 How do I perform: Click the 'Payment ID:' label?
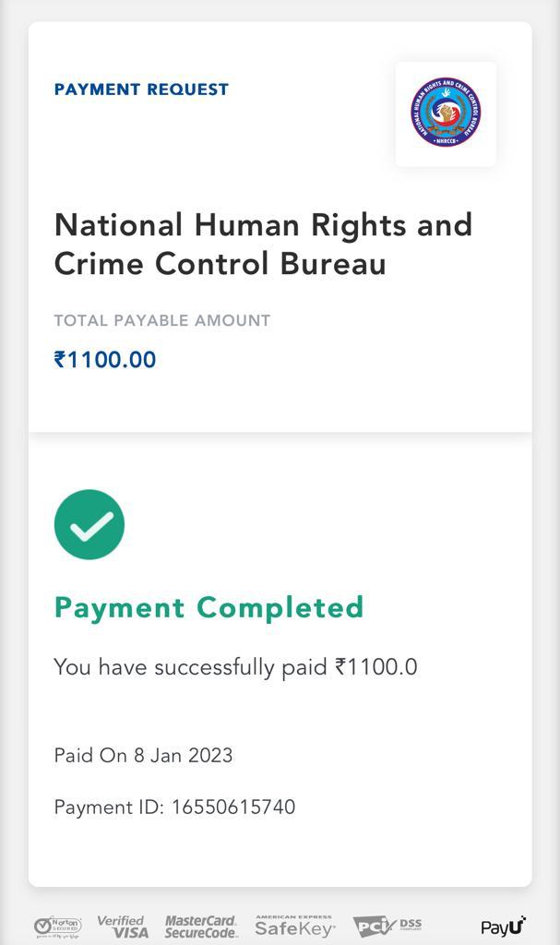coord(109,807)
